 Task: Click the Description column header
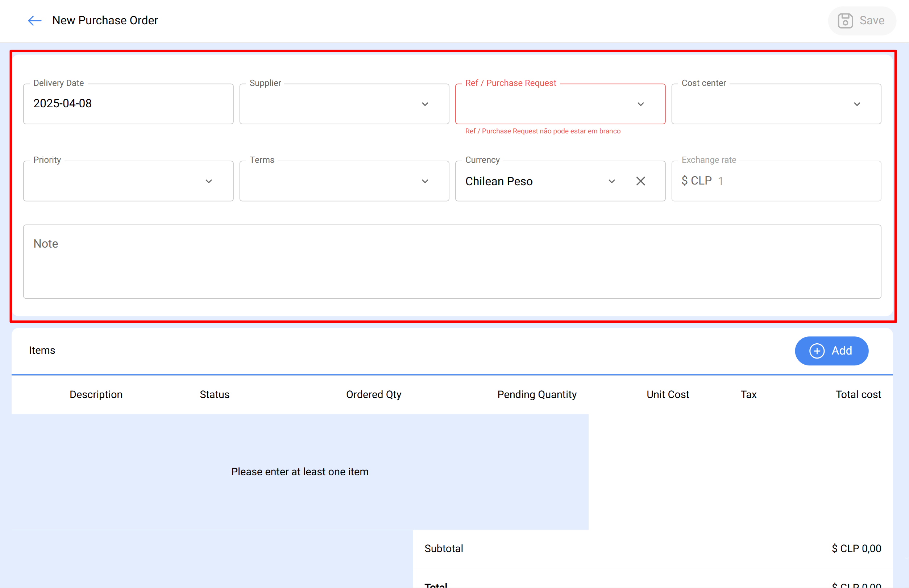[96, 394]
